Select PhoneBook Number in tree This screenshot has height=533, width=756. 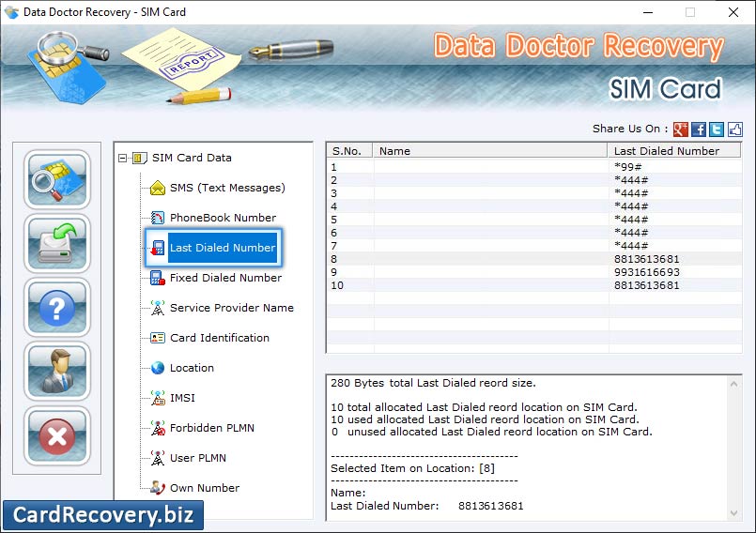tap(223, 218)
